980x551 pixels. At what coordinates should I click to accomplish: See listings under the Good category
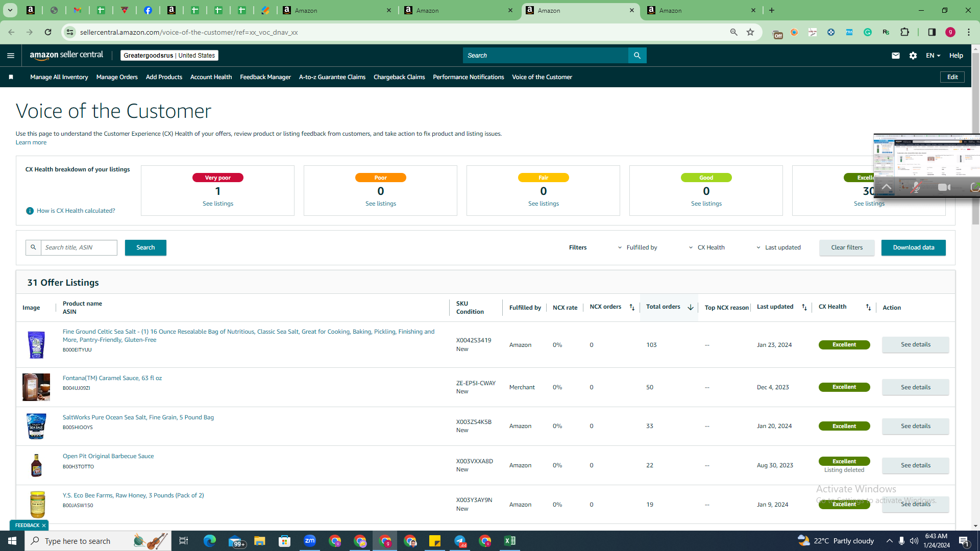pyautogui.click(x=706, y=204)
